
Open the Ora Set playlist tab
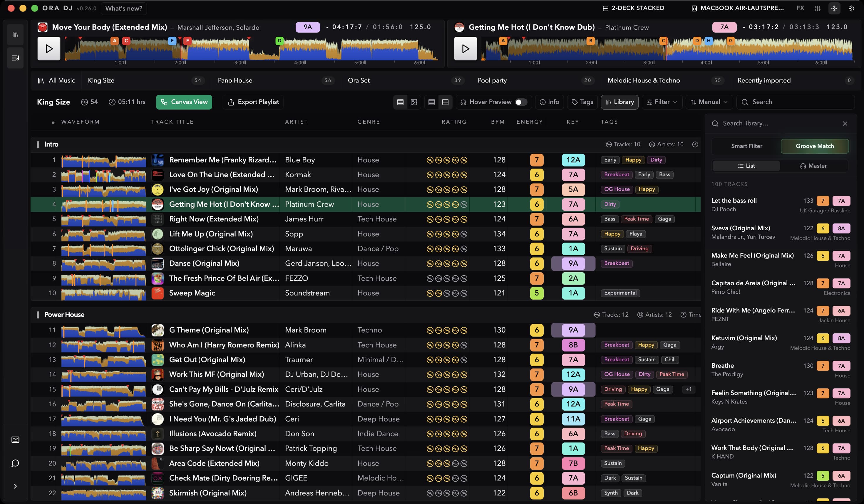(406, 80)
